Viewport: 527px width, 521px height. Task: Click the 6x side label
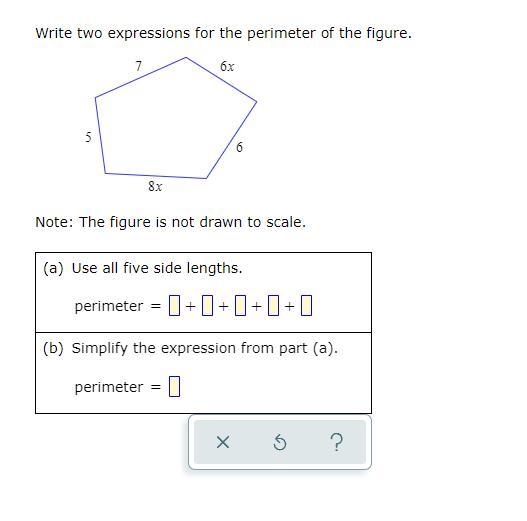[227, 66]
